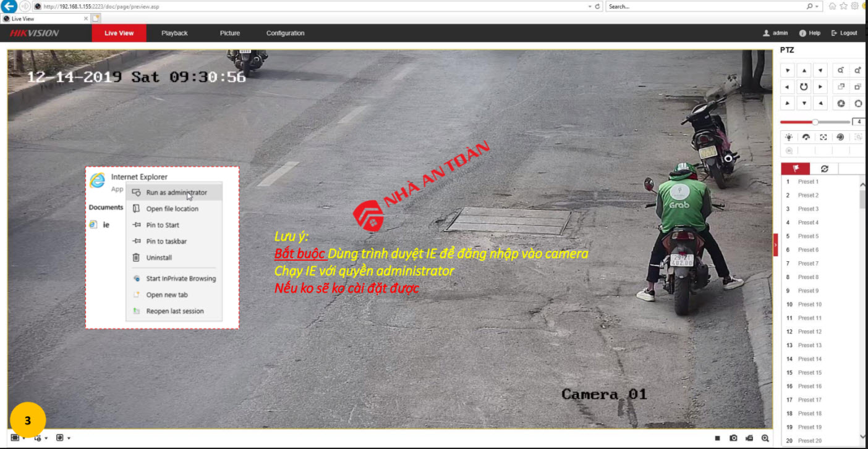Open the Help link in header
This screenshot has height=449, width=868.
coord(810,33)
